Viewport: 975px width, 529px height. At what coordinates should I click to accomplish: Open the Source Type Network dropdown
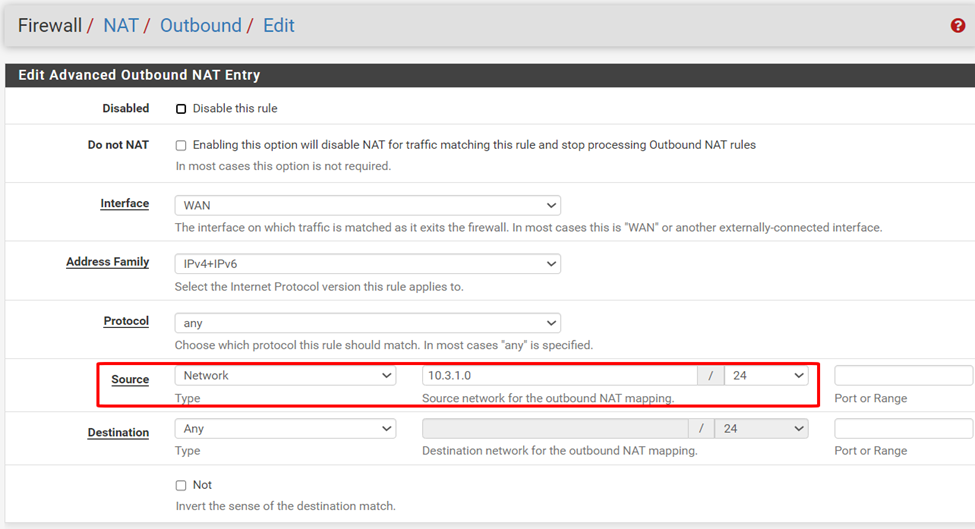(x=285, y=376)
